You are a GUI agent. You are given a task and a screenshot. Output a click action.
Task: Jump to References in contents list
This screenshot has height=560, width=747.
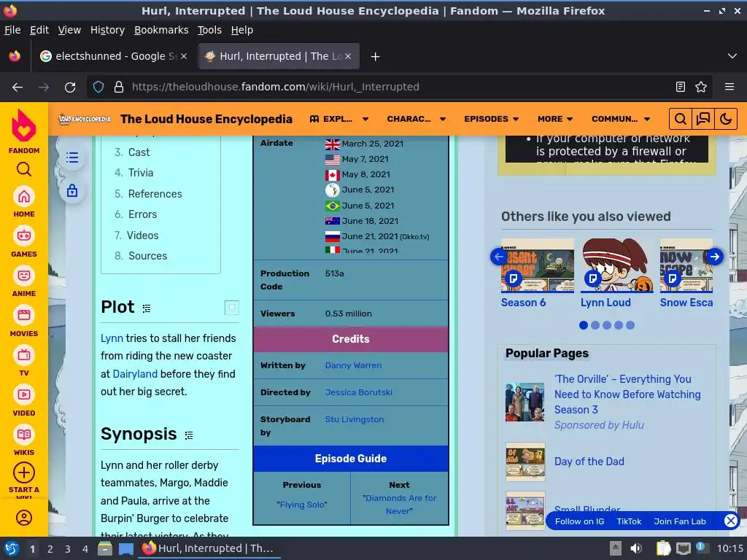tap(155, 194)
